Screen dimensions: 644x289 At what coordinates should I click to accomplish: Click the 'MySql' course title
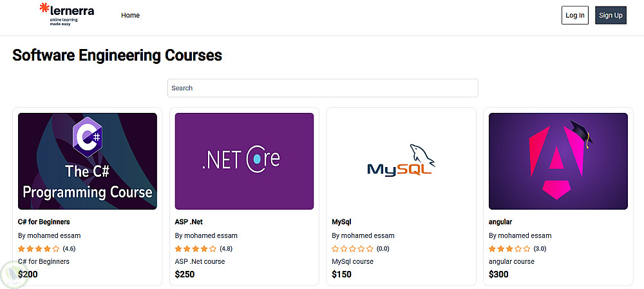pyautogui.click(x=341, y=222)
